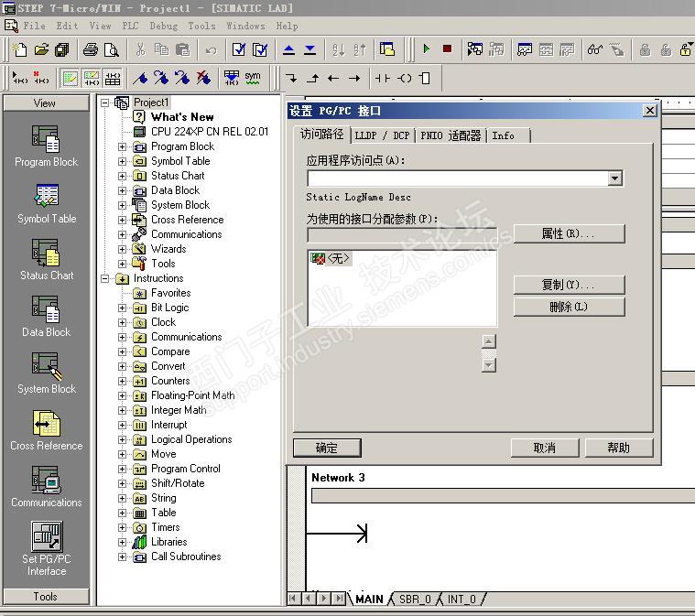The image size is (695, 616).
Task: Open Communications in the View bar
Action: [46, 487]
